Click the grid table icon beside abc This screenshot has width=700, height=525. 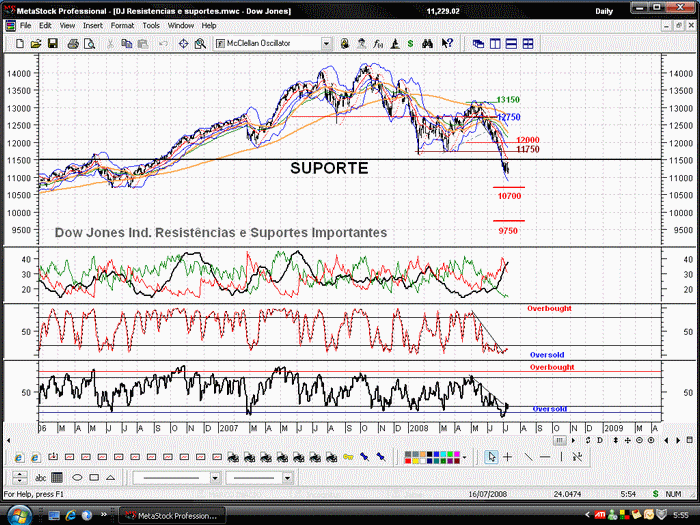tap(57, 478)
